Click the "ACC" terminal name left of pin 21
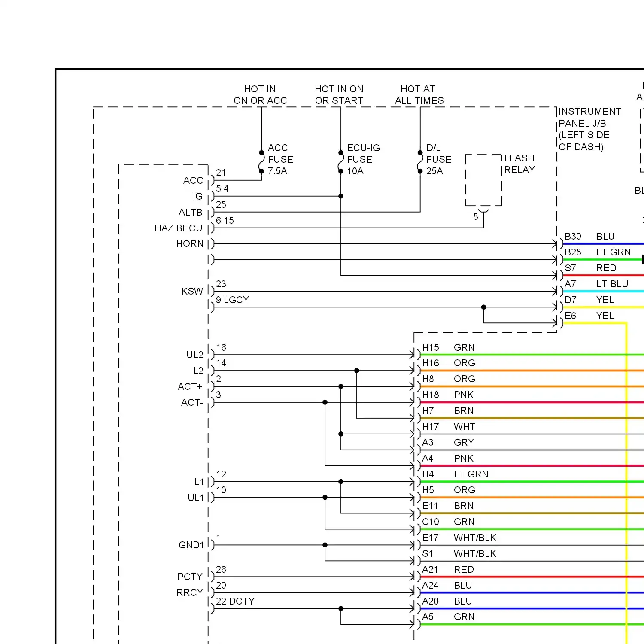The image size is (644, 644). [193, 180]
